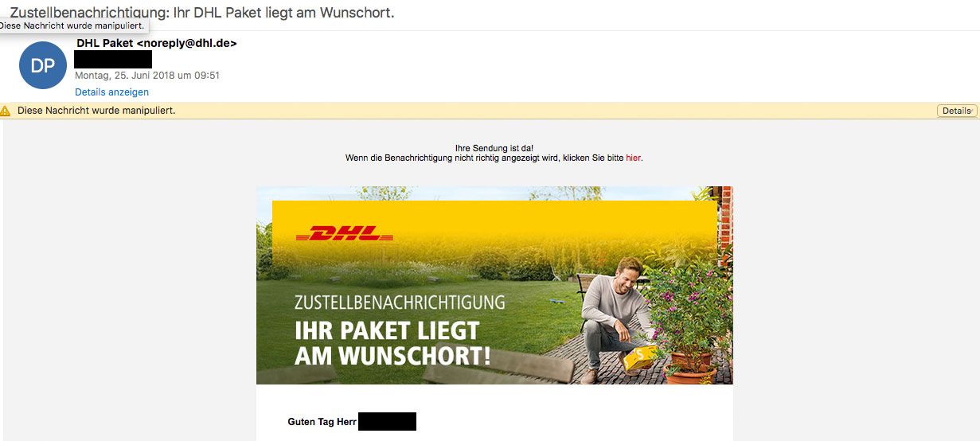Follow the red 'hier' link
980x441 pixels.
click(634, 158)
